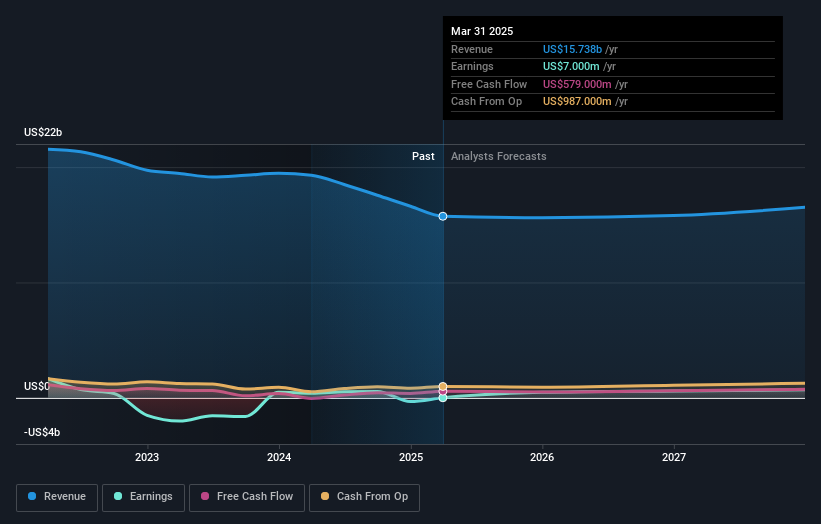The height and width of the screenshot is (524, 821).
Task: Click the -US$4b y-axis label
Action: pyautogui.click(x=42, y=432)
